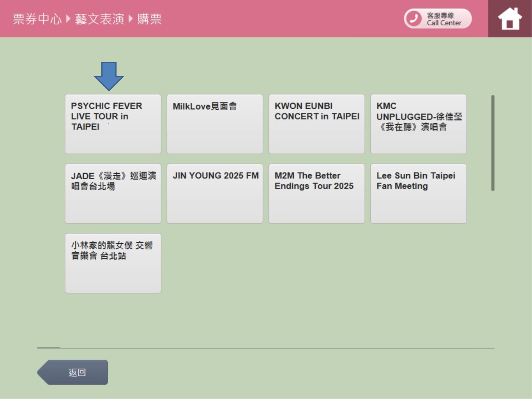
Task: Click the blue down arrow indicator
Action: (109, 76)
